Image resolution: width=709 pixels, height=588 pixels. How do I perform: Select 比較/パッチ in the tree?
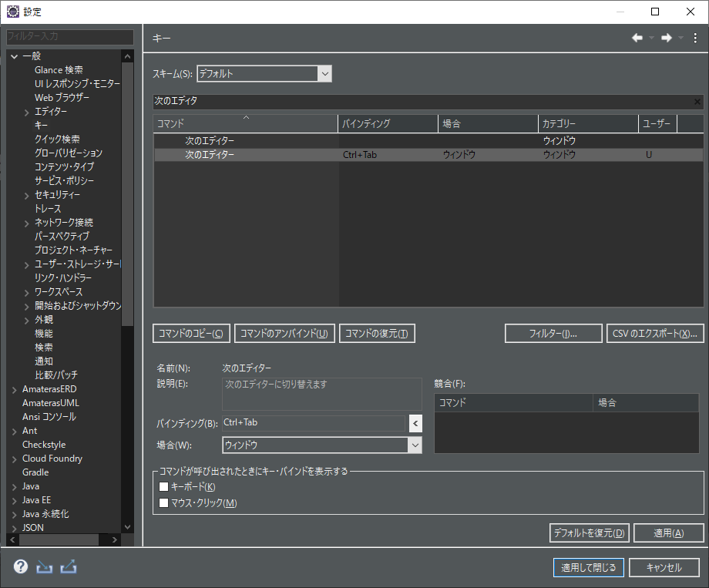(x=56, y=375)
